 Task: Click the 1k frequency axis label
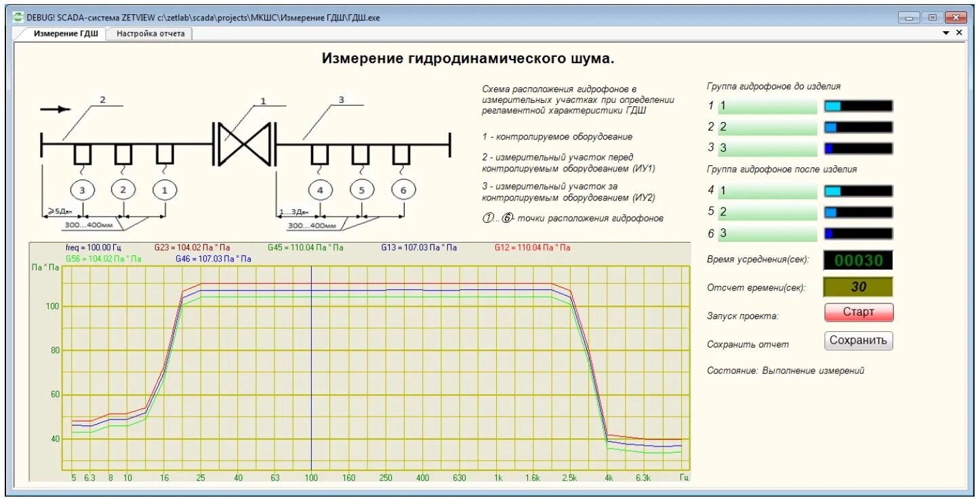498,478
